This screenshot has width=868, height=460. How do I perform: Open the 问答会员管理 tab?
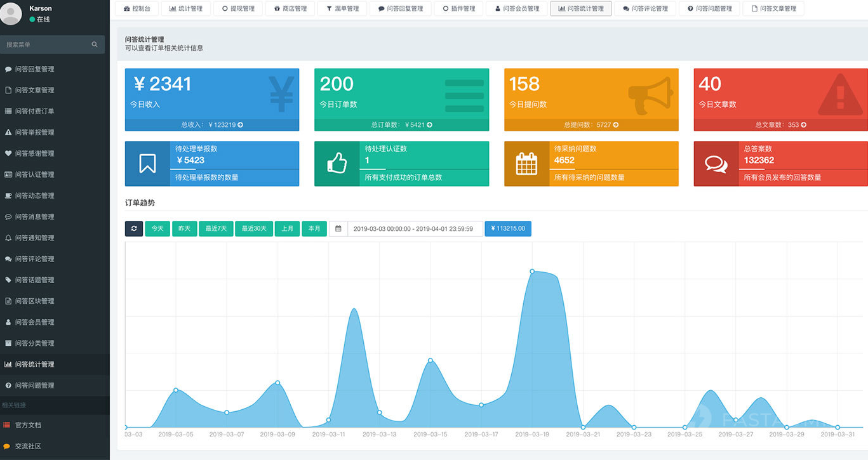click(516, 8)
